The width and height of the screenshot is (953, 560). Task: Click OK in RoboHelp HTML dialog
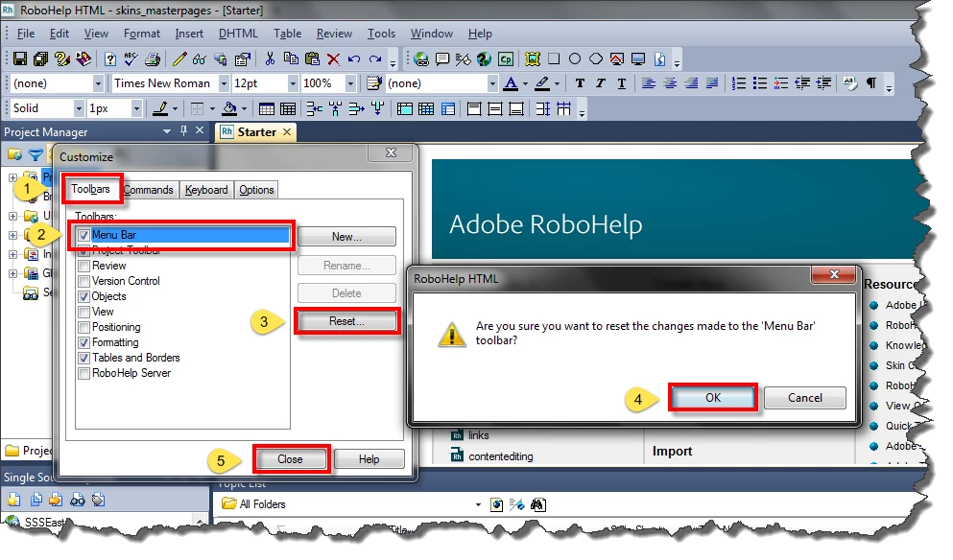713,398
